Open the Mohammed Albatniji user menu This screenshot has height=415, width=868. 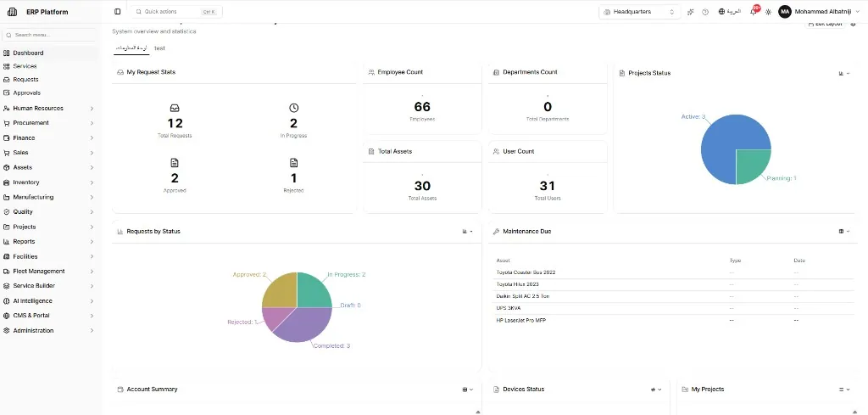tap(819, 12)
